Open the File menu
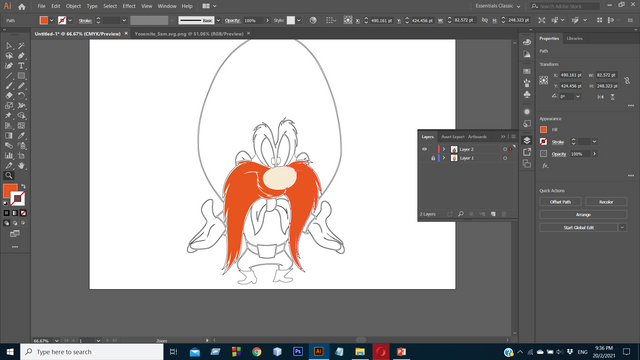The image size is (640, 360). coord(42,6)
